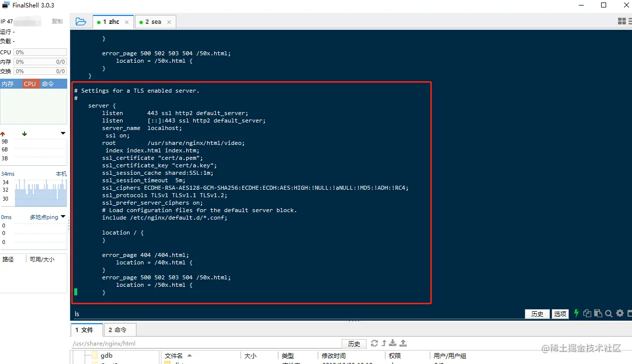Image resolution: width=632 pixels, height=364 pixels.
Task: Click the path field /usr/share/nginx/html
Action: (x=206, y=344)
